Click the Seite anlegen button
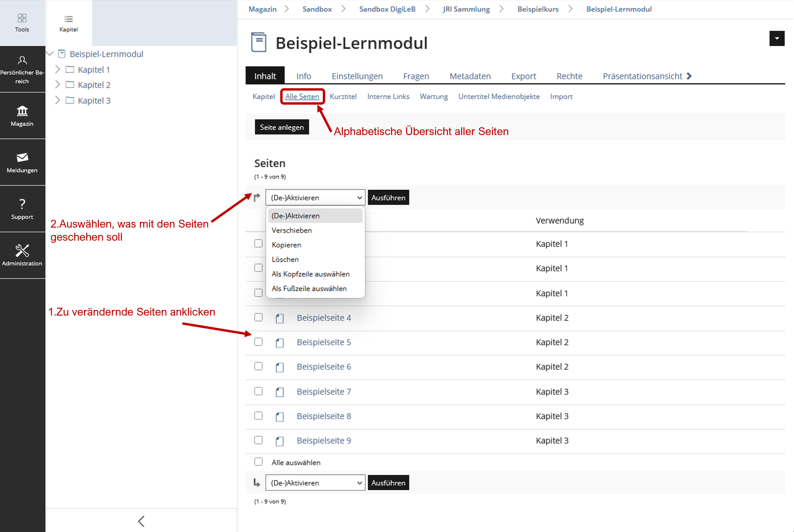The image size is (794, 532). (282, 127)
